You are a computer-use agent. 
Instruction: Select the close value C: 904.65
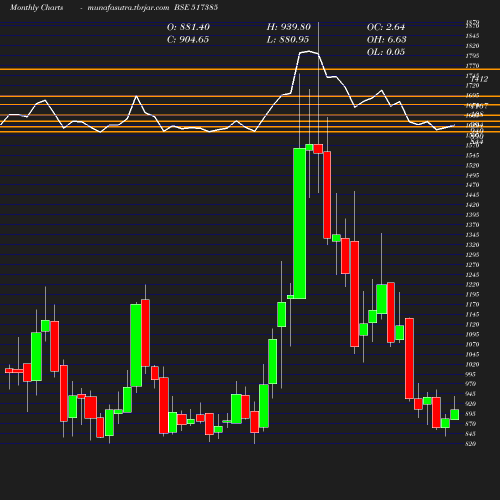click(x=188, y=40)
